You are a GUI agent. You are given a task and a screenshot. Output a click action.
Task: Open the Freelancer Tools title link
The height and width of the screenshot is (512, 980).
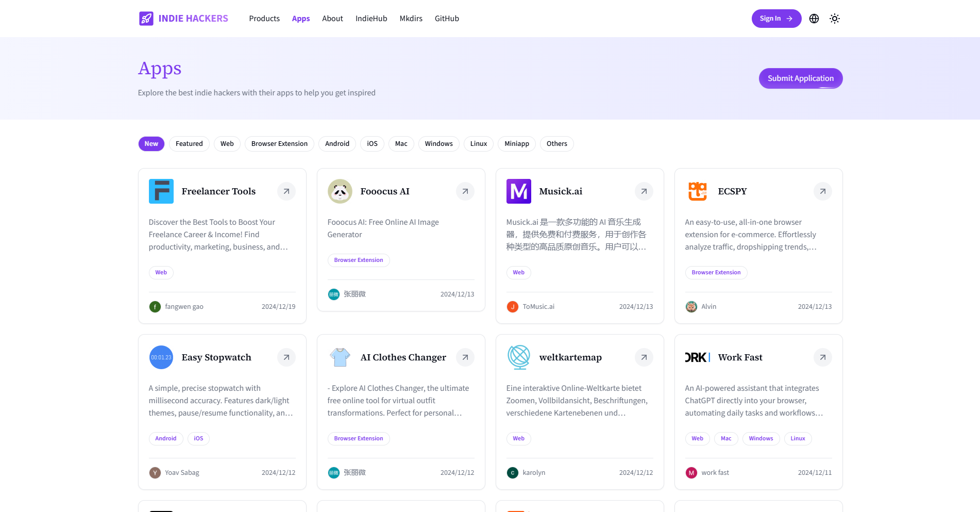pos(218,191)
